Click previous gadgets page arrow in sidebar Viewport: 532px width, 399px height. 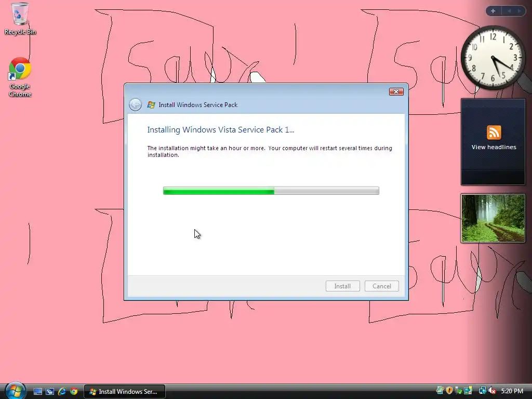[509, 11]
